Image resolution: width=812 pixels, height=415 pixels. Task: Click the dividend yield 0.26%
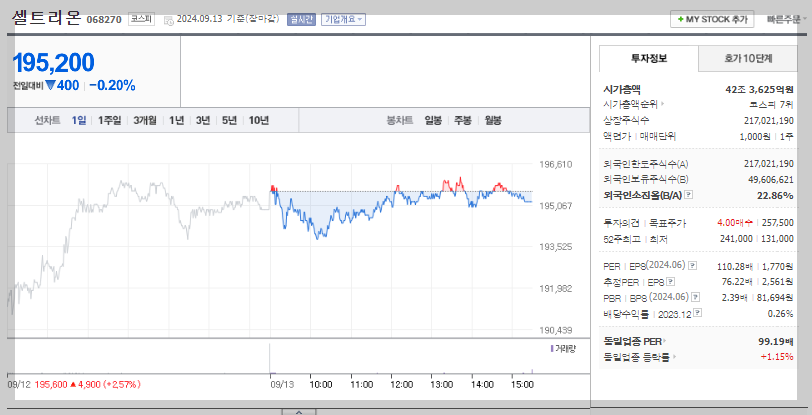[780, 313]
